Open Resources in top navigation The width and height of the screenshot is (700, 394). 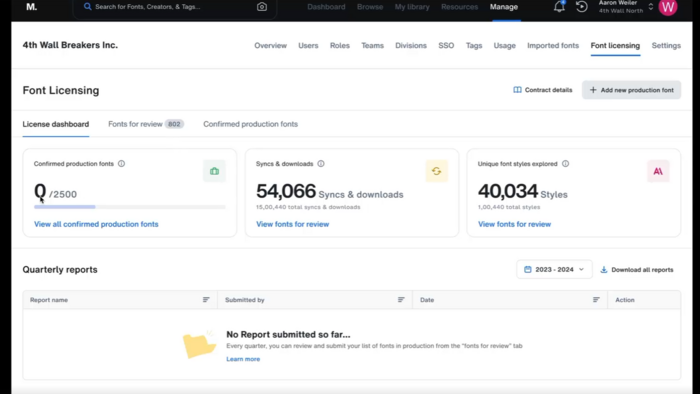[x=459, y=7]
